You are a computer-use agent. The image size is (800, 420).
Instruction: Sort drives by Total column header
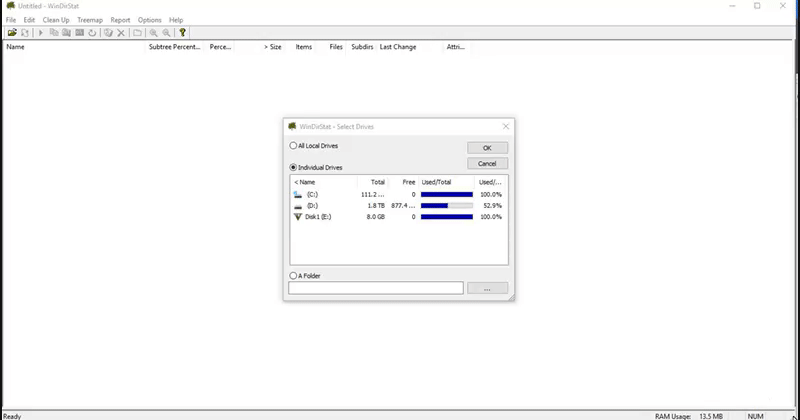[372, 182]
